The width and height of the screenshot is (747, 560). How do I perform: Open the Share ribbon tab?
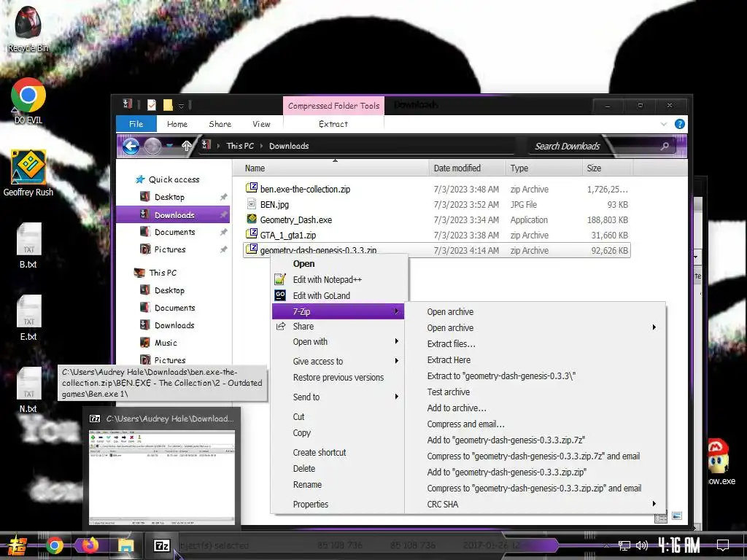(x=220, y=124)
